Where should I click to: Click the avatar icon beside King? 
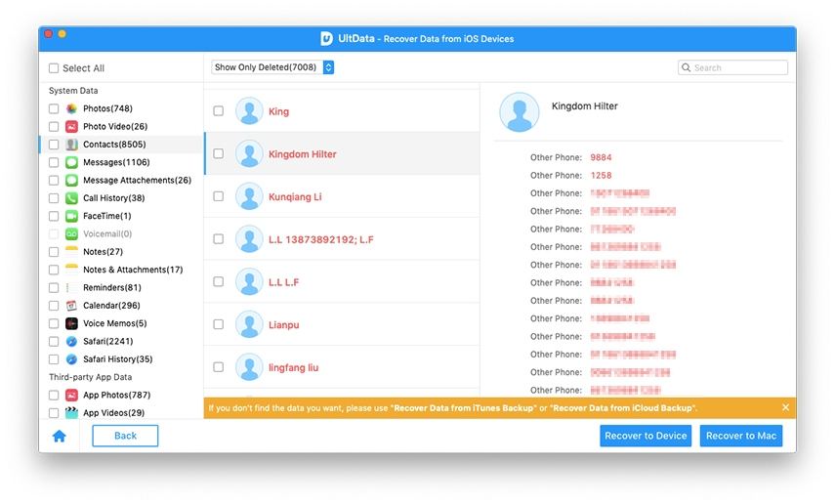(249, 110)
